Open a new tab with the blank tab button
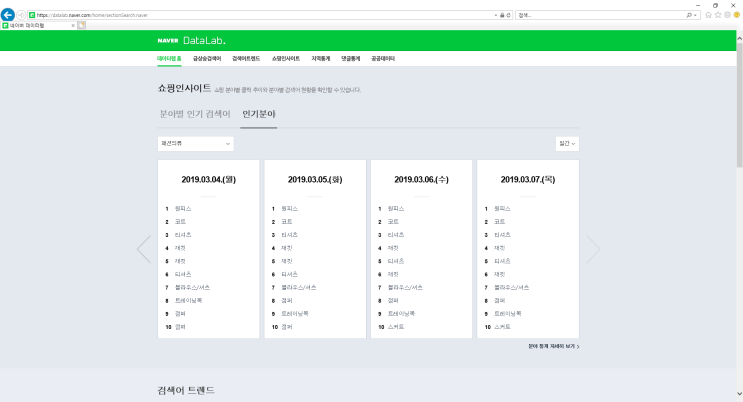This screenshot has width=743, height=402. 82,26
